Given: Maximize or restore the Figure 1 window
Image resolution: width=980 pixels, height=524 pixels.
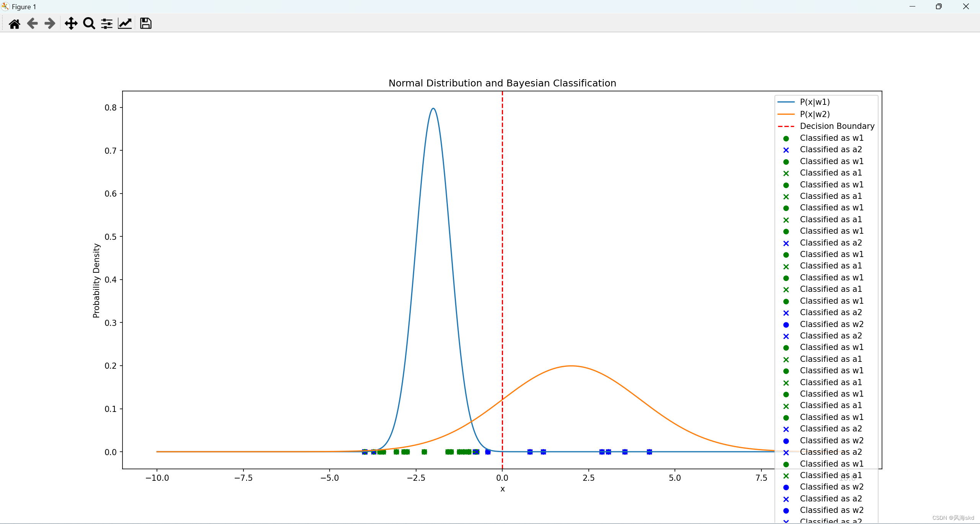Looking at the screenshot, I should coord(938,7).
